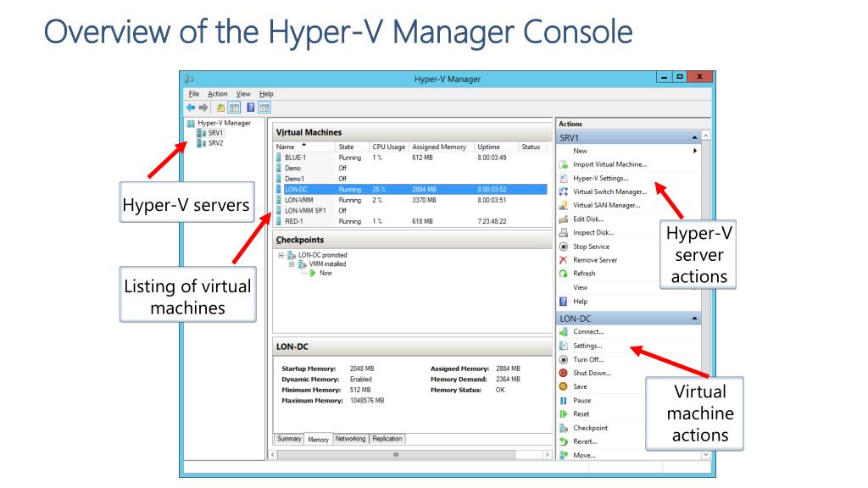Save the LON-DC virtual machine state
The height and width of the screenshot is (488, 868).
coord(580,386)
